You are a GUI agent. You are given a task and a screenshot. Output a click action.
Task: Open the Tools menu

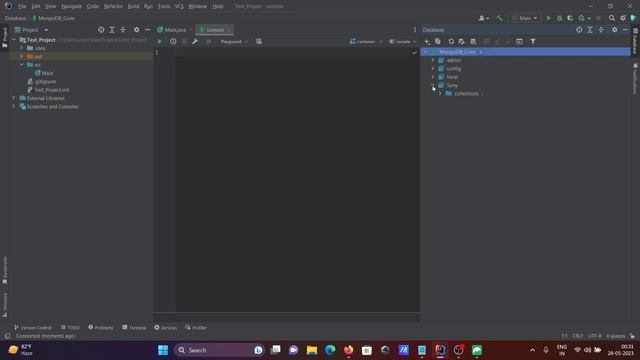click(x=164, y=7)
